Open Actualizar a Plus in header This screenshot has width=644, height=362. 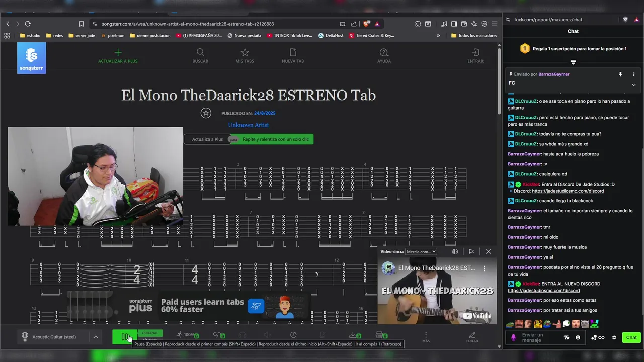(x=118, y=56)
